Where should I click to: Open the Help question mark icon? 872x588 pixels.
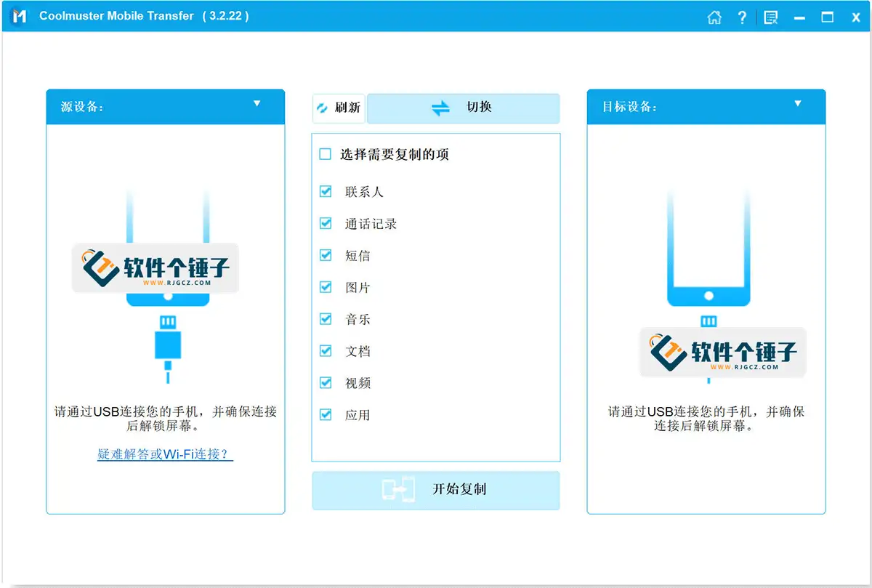click(x=742, y=17)
